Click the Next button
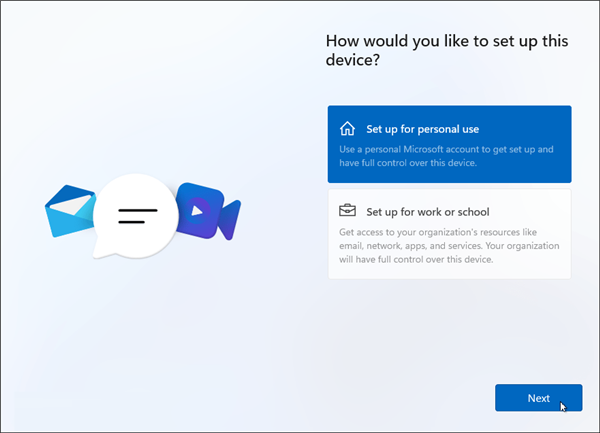 point(539,398)
